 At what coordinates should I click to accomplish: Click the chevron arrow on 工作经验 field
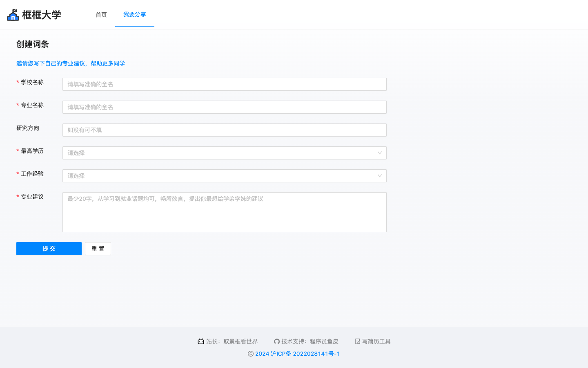tap(380, 176)
